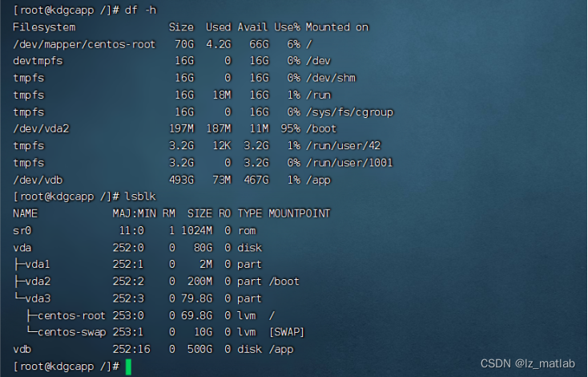
Task: Click the '1024M' size value
Action: point(197,230)
